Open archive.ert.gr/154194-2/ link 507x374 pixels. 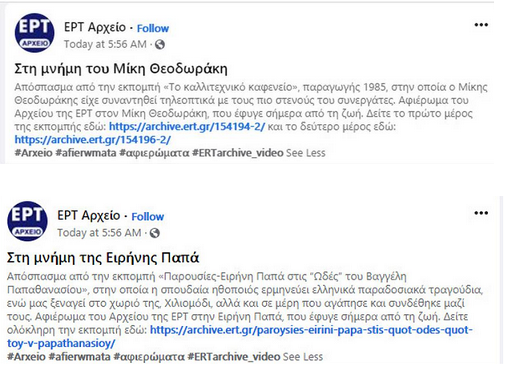[x=187, y=127]
